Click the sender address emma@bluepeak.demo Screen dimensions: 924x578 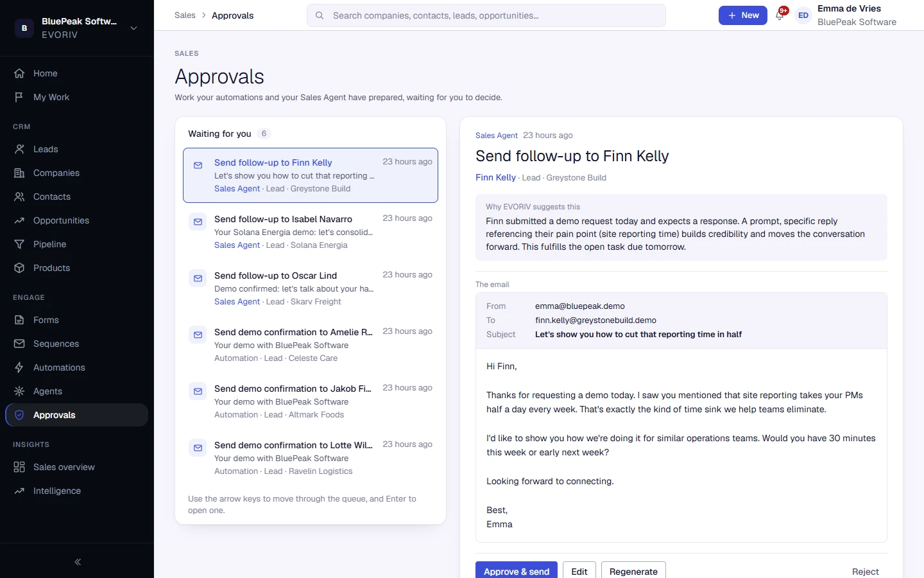(580, 306)
